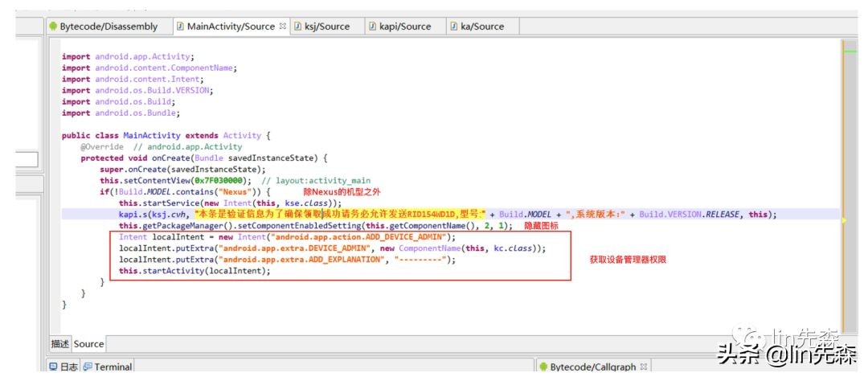Click the Android icon on Bytecode/Callgraph tab
The height and width of the screenshot is (377, 868).
point(543,367)
